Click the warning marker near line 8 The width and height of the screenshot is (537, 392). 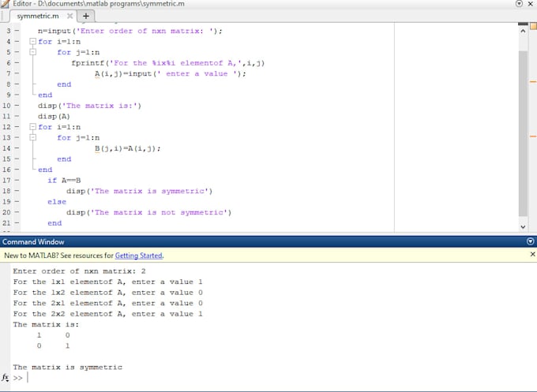tap(533, 82)
